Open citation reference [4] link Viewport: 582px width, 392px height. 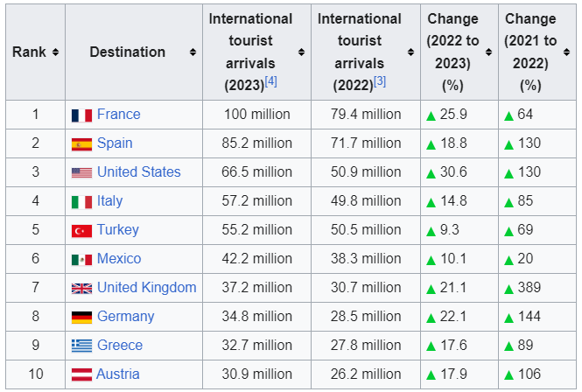(x=270, y=81)
